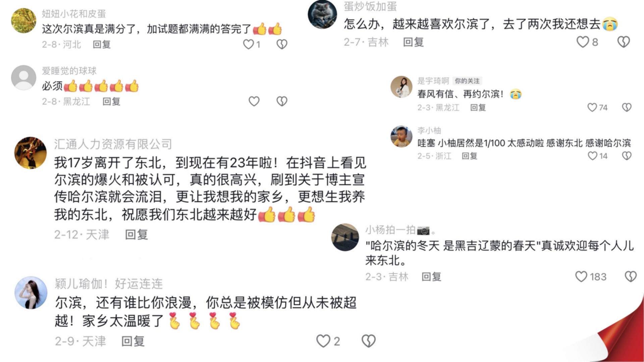644x362 pixels.
Task: Dislike the comment from 蛋炒饭加蛋
Action: (x=624, y=42)
